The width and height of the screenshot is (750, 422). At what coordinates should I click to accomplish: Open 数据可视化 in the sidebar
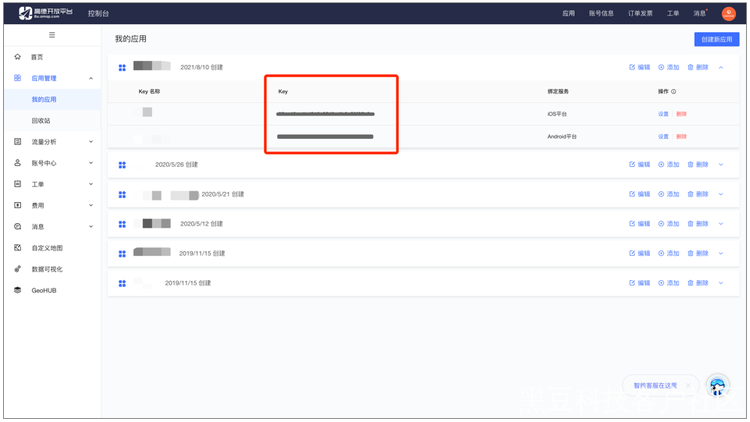(47, 269)
